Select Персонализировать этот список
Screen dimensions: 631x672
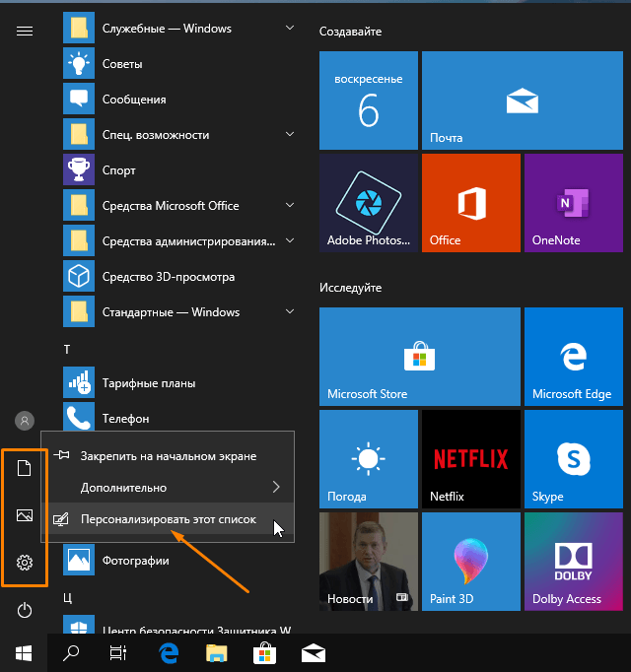168,519
